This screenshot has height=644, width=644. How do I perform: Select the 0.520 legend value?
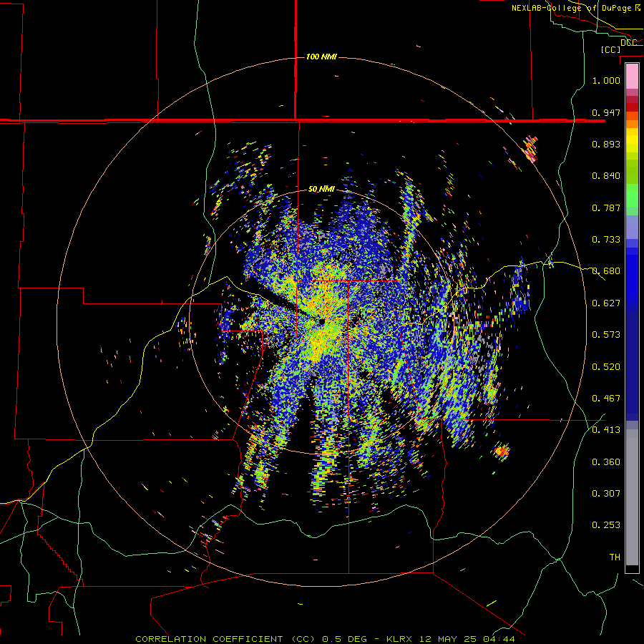point(606,367)
